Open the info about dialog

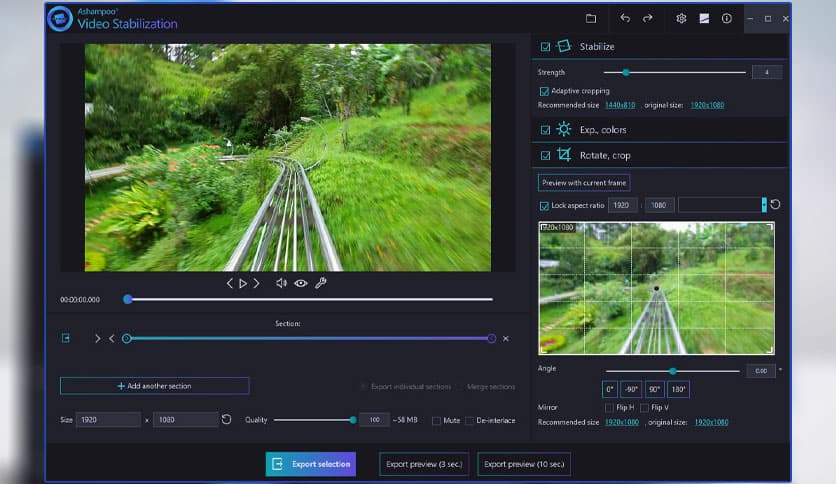coord(727,19)
